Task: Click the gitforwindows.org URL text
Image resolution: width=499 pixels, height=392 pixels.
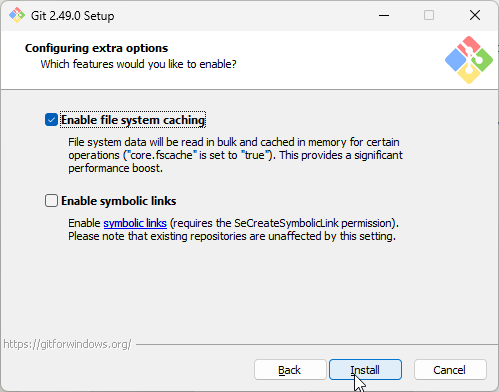Action: click(67, 344)
